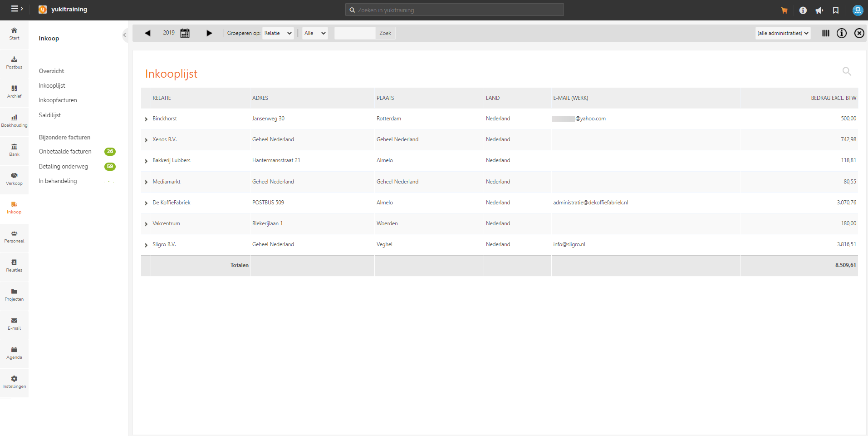The width and height of the screenshot is (868, 436).
Task: Open the column settings icon
Action: [826, 33]
